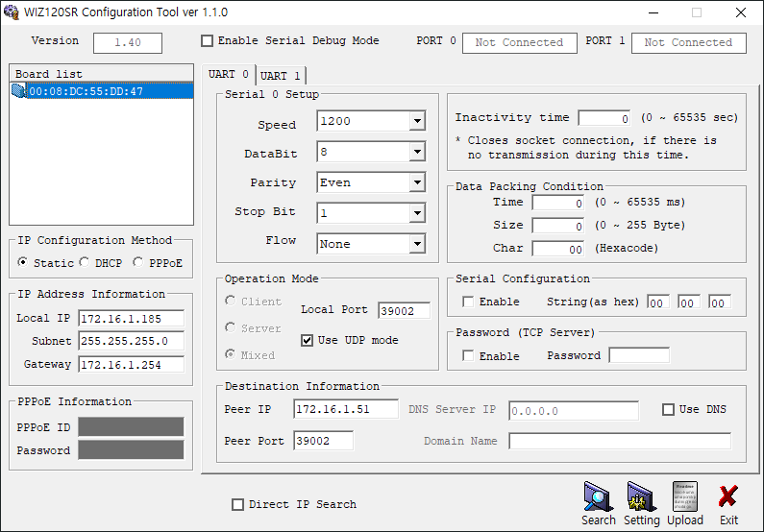Viewport: 764px width, 532px height.
Task: Click the Local Port field 39002
Action: (x=404, y=311)
